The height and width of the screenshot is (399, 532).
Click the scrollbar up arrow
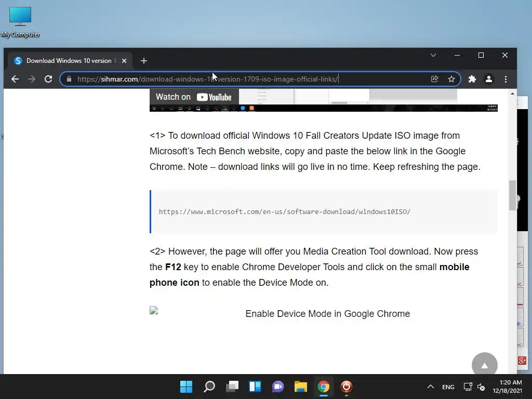[x=512, y=94]
